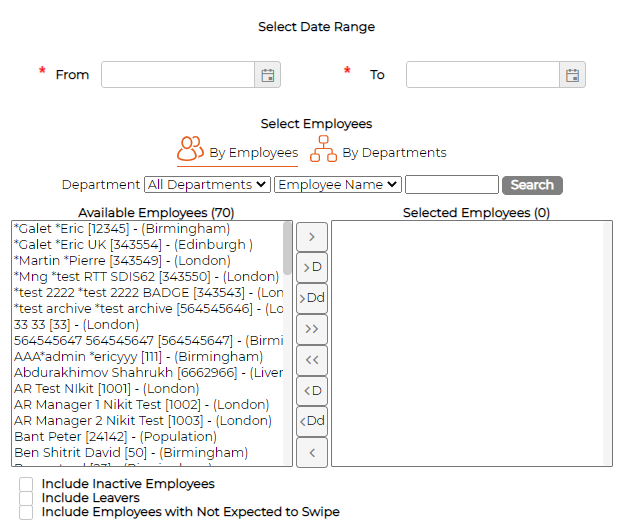
Task: Expand the Employee Name filter dropdown
Action: pyautogui.click(x=338, y=185)
